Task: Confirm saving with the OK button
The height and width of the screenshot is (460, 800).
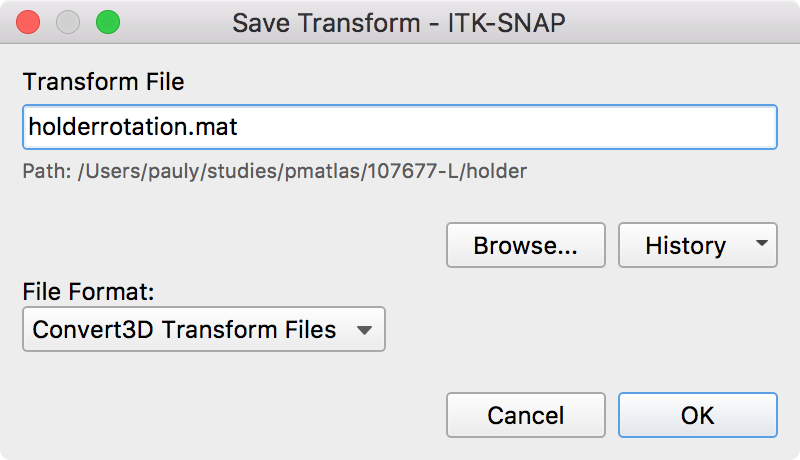Action: [697, 415]
